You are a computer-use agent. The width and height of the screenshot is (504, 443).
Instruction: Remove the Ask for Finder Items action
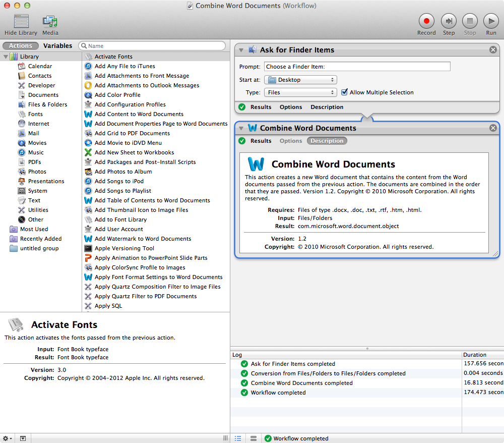click(493, 50)
